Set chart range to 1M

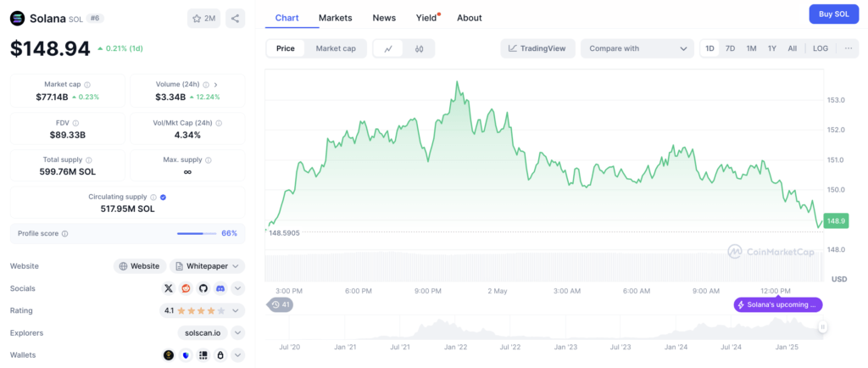tap(751, 48)
